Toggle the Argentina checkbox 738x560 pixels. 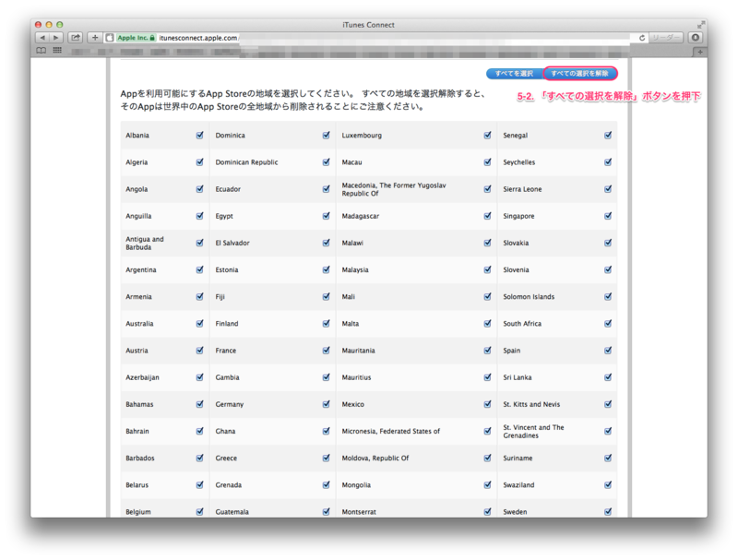[x=199, y=269]
